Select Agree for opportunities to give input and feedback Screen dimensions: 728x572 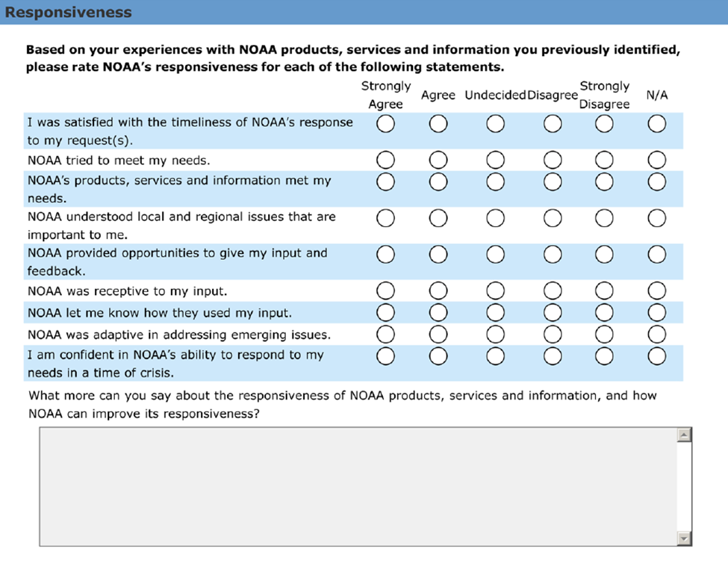[438, 255]
